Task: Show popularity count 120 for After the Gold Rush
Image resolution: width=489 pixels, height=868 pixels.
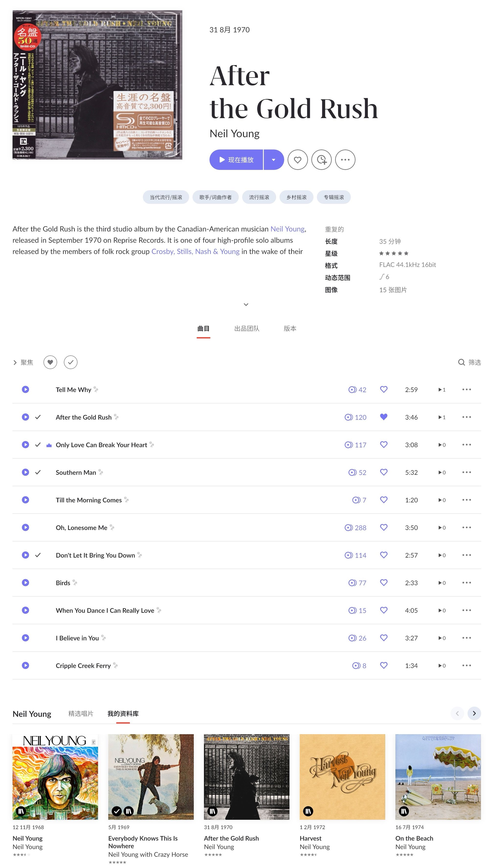Action: pyautogui.click(x=355, y=417)
